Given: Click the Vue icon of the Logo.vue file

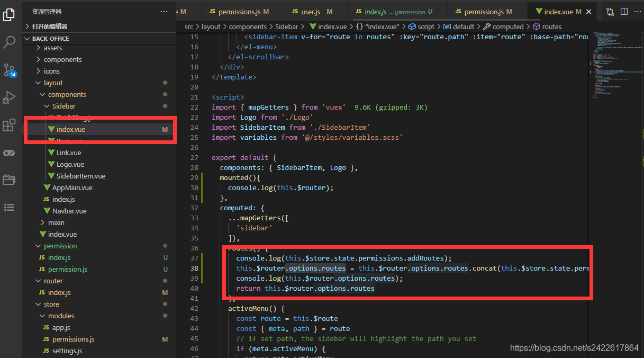Looking at the screenshot, I should 51,164.
